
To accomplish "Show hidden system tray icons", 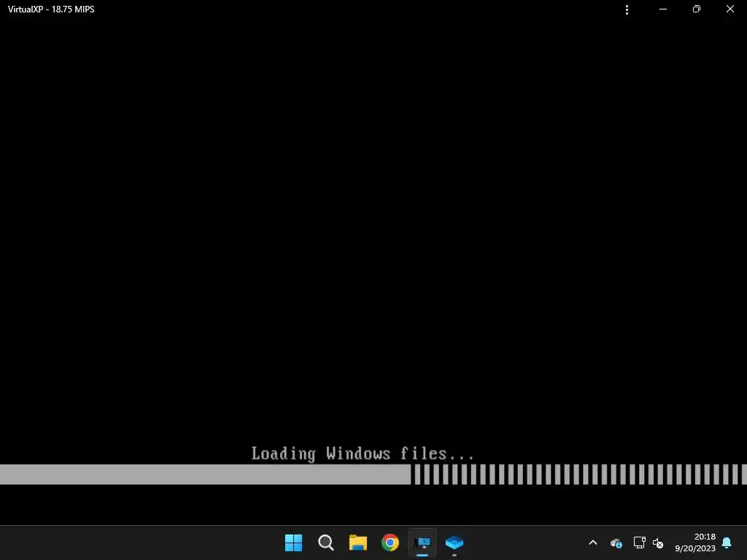I will pos(593,542).
